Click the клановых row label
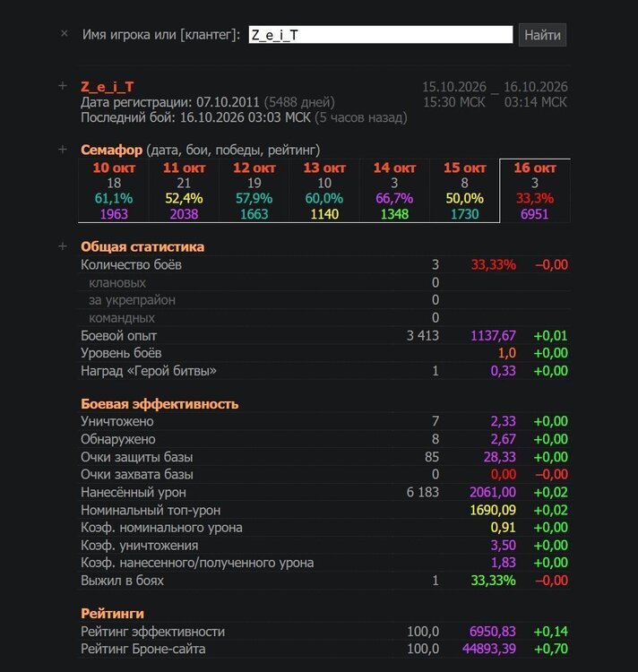 pos(117,283)
